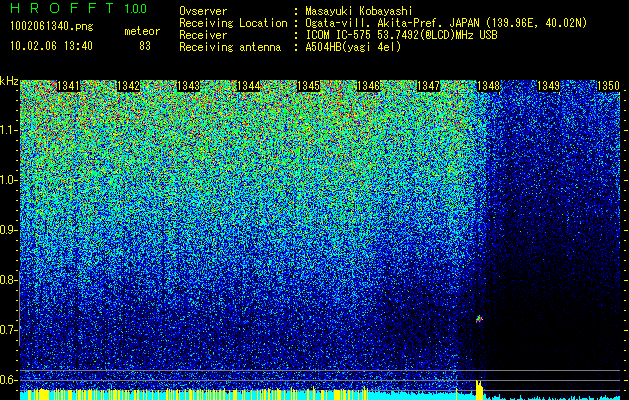Click the receiver ICOM IC-575 text
629x400 pixels.
point(401,35)
